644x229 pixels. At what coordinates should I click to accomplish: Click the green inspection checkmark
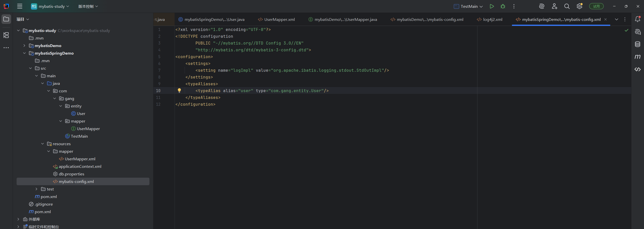(626, 30)
